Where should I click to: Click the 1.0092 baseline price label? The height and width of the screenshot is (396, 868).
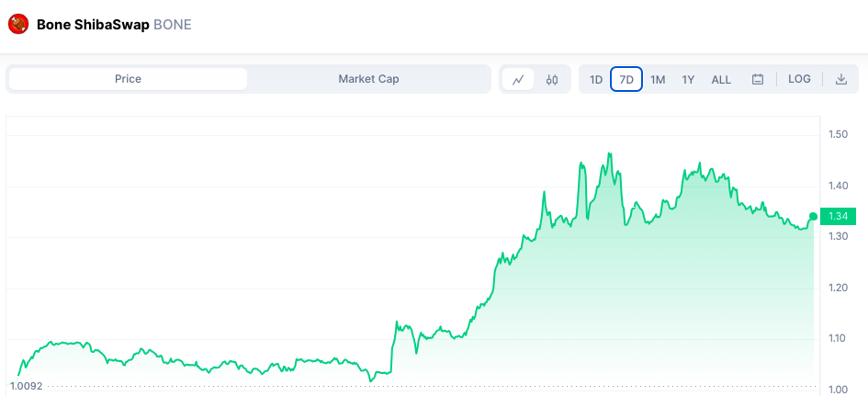[27, 386]
